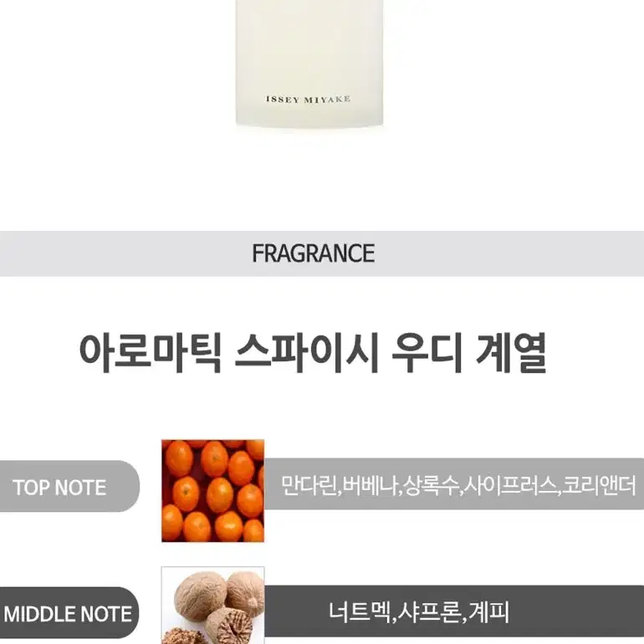The height and width of the screenshot is (644, 644).
Task: Click the FRAGRANCE section header
Action: click(x=313, y=253)
